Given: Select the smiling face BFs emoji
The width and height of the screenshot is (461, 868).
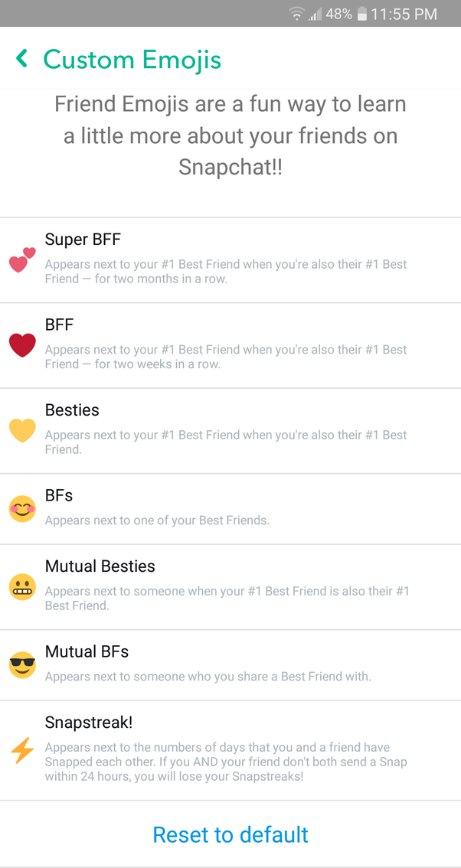Looking at the screenshot, I should 21,509.
